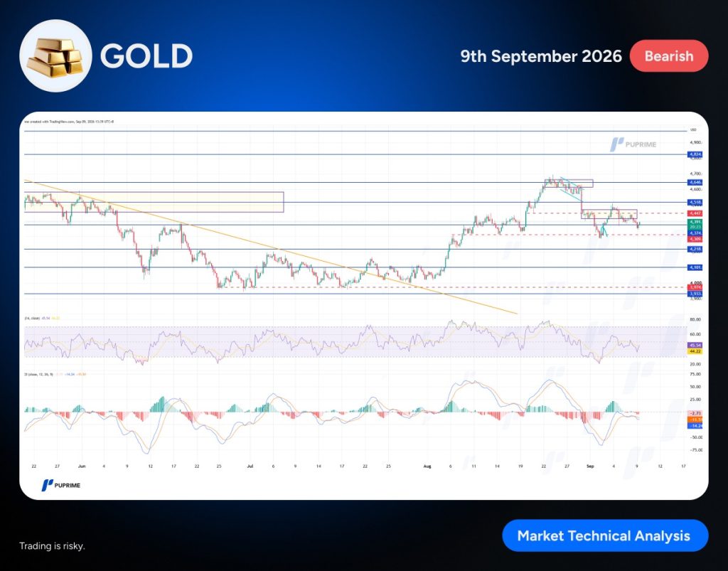Select the orange descending trendline
728x571 pixels.
tap(271, 247)
